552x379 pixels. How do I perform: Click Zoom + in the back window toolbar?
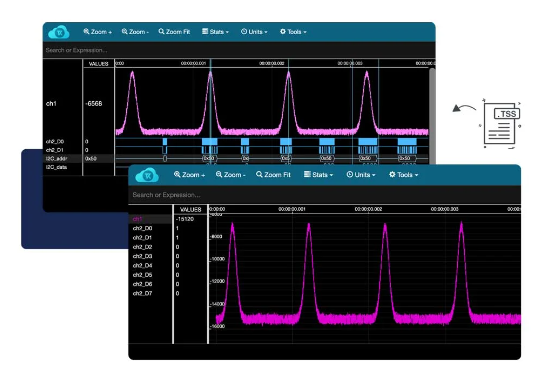(x=98, y=32)
